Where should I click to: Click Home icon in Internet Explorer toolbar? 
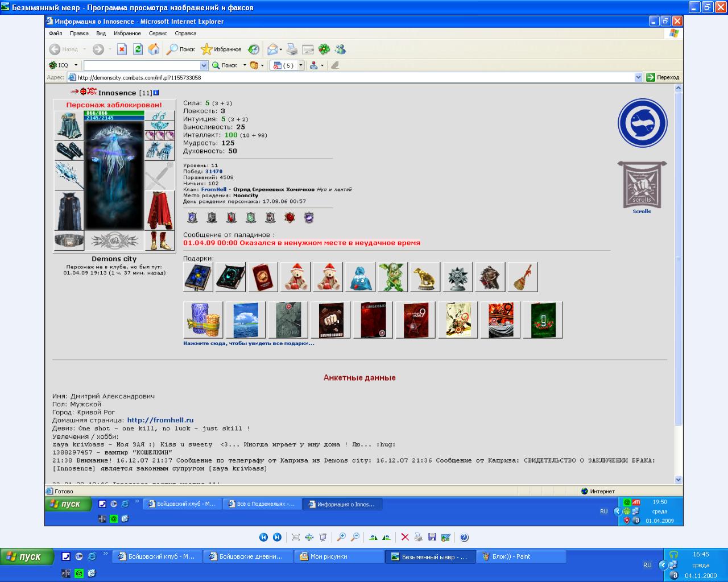154,49
